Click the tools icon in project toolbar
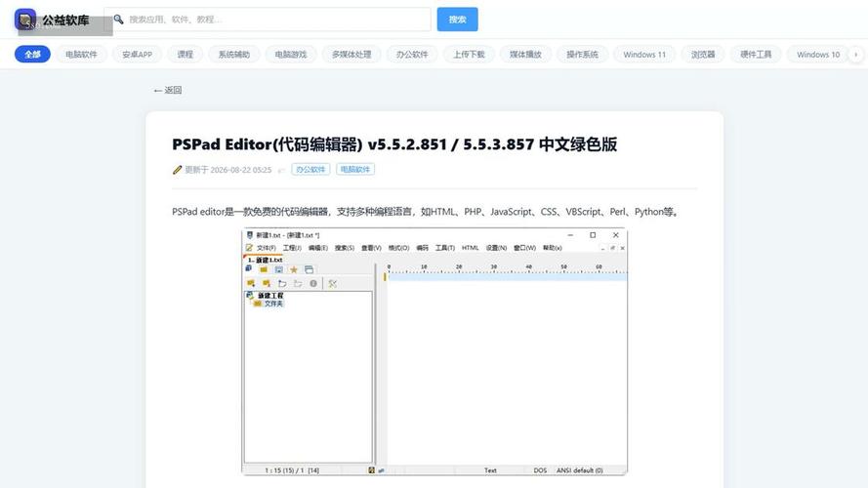 (332, 283)
